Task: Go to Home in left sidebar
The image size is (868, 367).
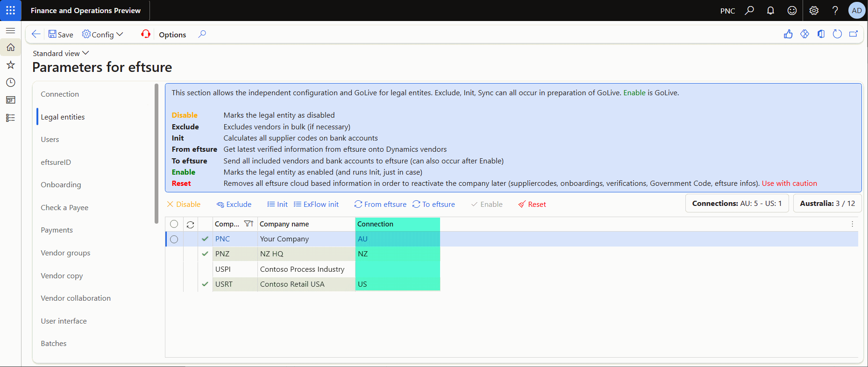Action: pyautogui.click(x=10, y=47)
